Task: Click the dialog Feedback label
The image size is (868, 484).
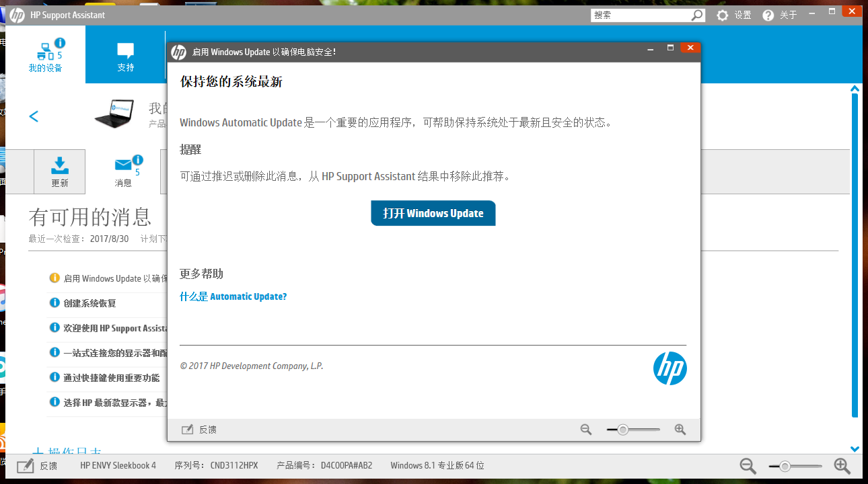Action: coord(208,430)
